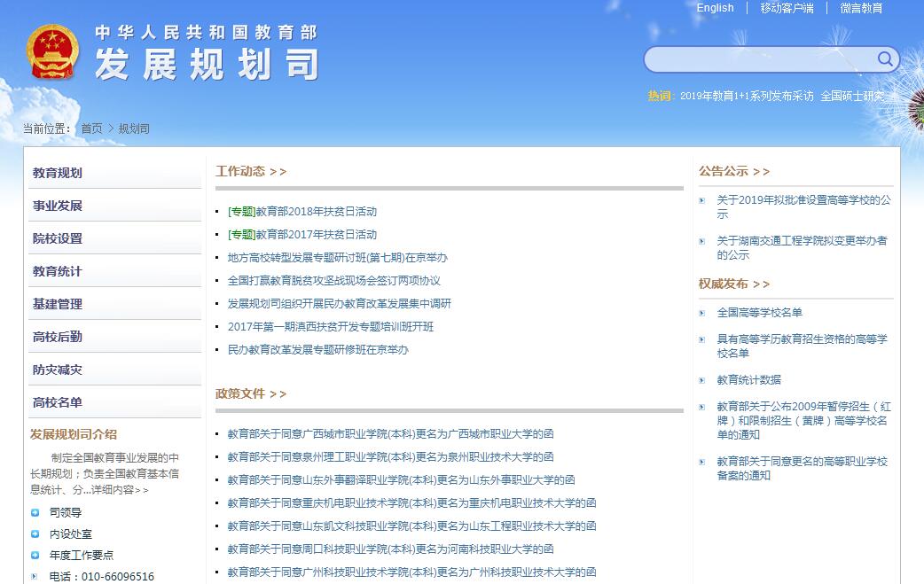Click the 发展规划司介绍 heading
This screenshot has height=584, width=924.
tap(74, 434)
